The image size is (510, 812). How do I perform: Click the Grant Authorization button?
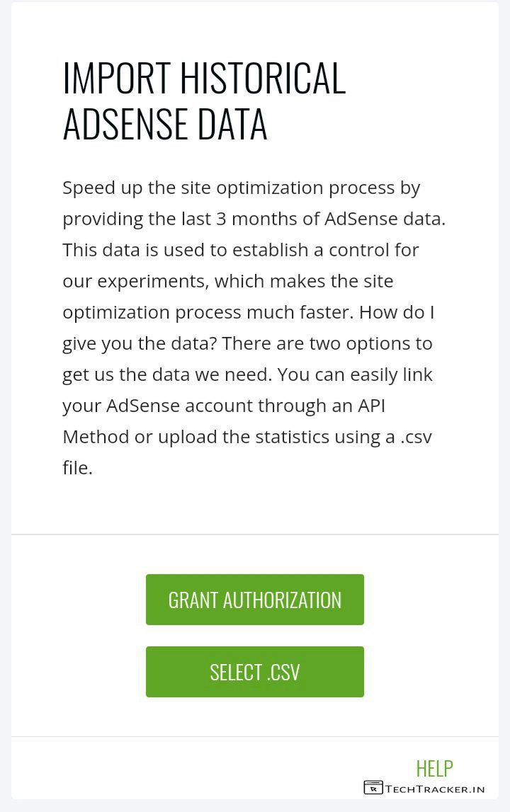(254, 600)
